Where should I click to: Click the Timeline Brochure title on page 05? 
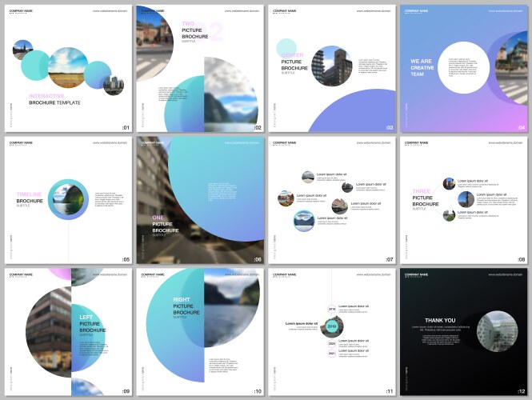[30, 198]
